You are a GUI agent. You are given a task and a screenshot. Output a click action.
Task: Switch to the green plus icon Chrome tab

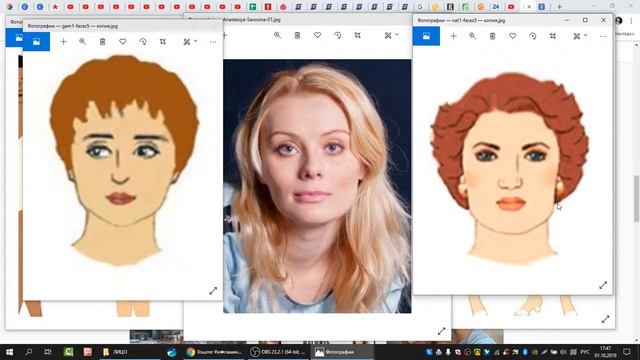tap(253, 7)
